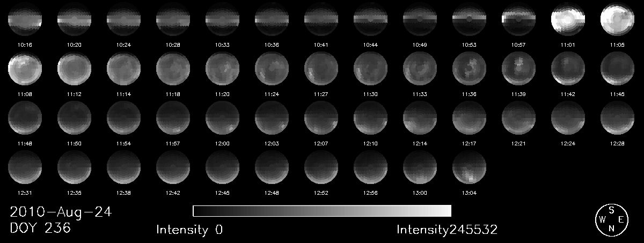Select the disk image at 10:41
Screen dimensions: 644x243
(x=321, y=19)
